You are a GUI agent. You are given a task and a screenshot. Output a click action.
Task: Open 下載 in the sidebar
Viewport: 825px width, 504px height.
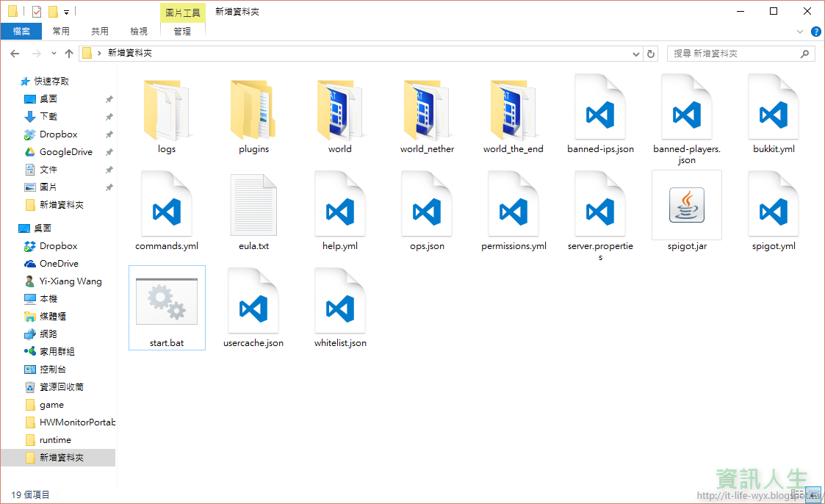click(x=48, y=116)
